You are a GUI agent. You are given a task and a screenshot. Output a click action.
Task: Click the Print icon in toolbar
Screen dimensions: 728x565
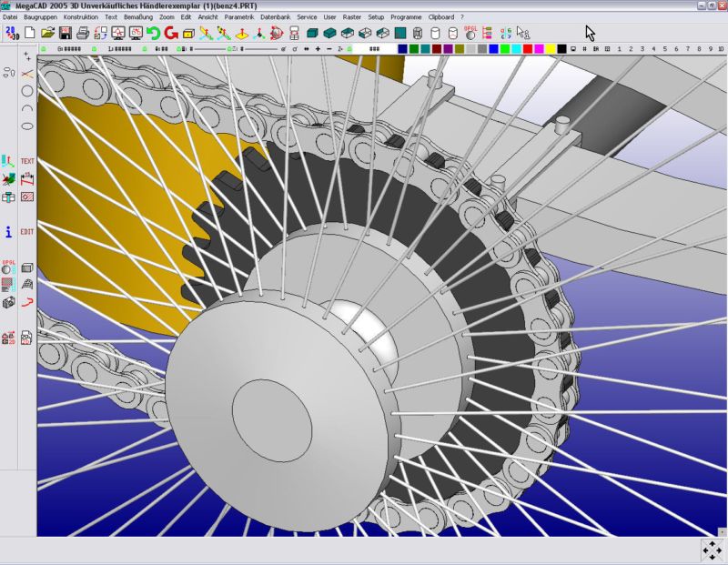coord(83,33)
